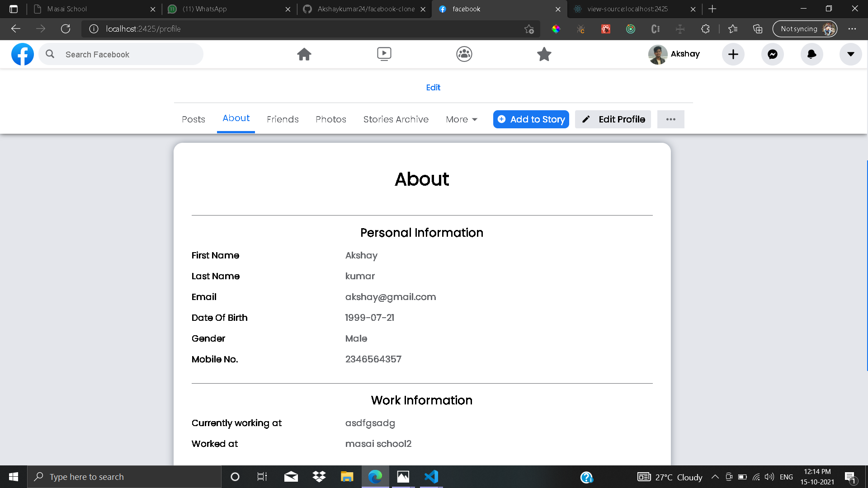Open the Photos tab
The width and height of the screenshot is (868, 488).
pyautogui.click(x=331, y=119)
